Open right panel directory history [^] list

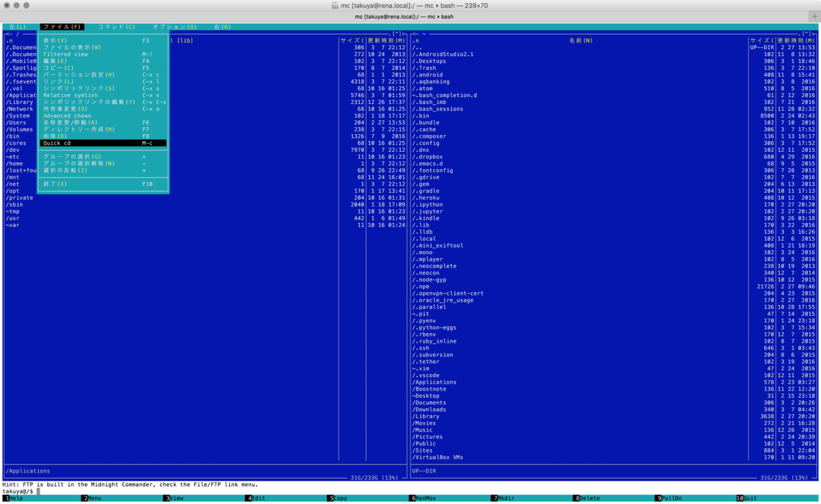pos(807,34)
